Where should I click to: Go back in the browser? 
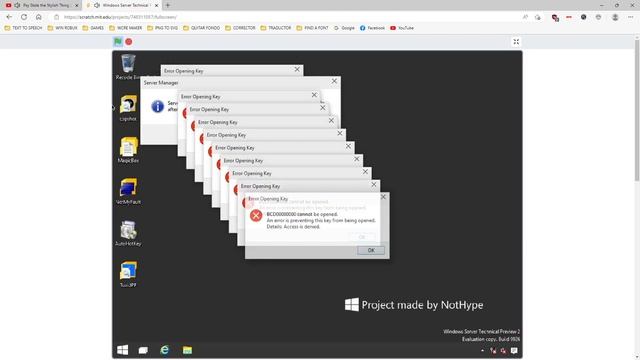(9, 17)
